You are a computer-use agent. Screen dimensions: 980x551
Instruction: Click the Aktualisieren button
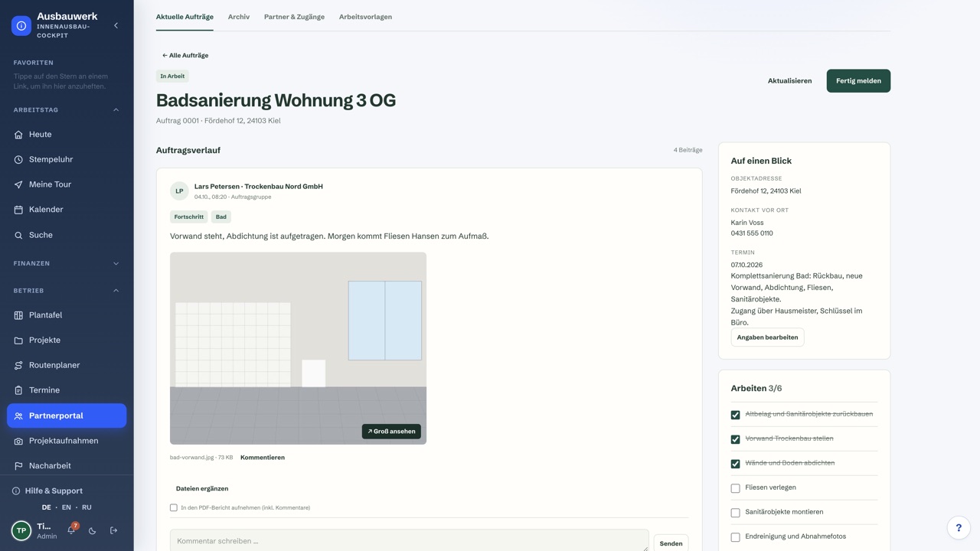click(789, 81)
